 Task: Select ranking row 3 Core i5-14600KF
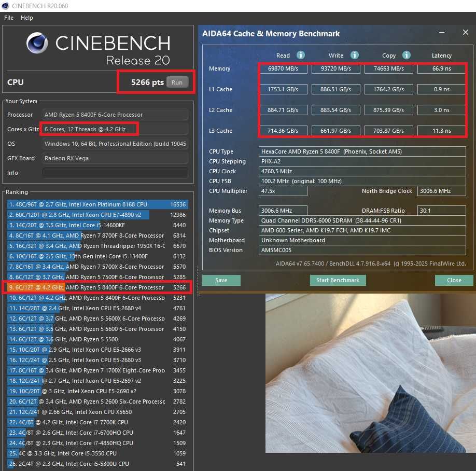tap(97, 225)
